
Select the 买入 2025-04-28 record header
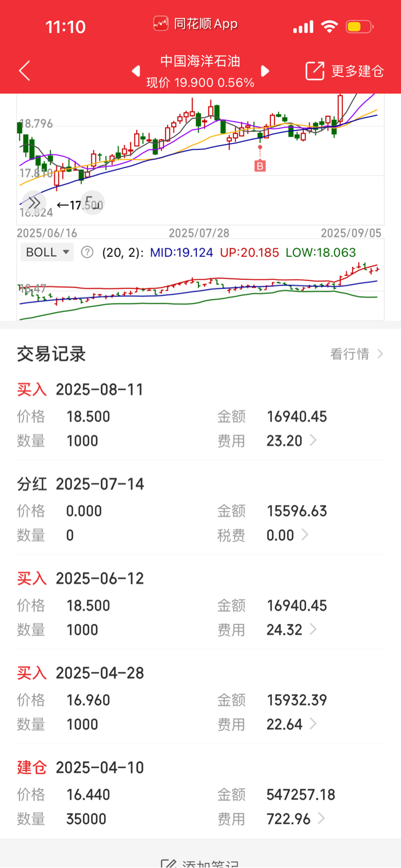[x=80, y=673]
